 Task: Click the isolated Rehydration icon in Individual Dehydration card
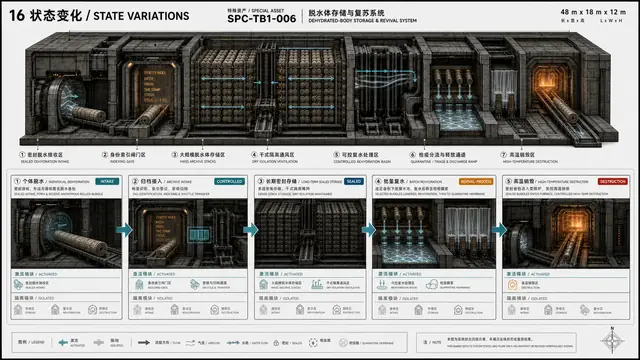(x=56, y=310)
